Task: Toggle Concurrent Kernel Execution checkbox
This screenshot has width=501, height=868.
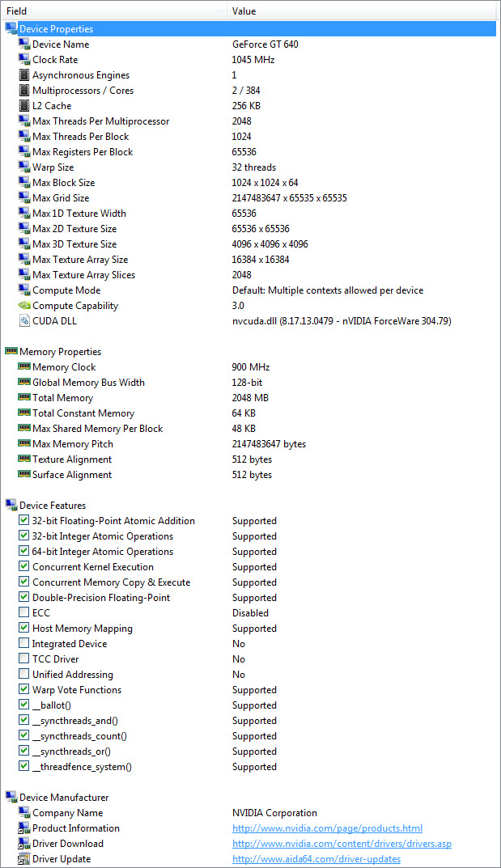Action: [23, 567]
